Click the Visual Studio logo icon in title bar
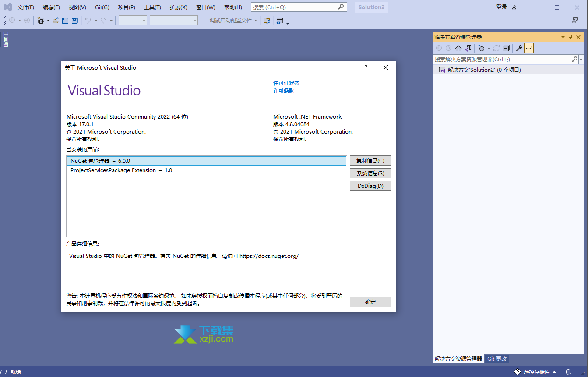 click(x=8, y=7)
